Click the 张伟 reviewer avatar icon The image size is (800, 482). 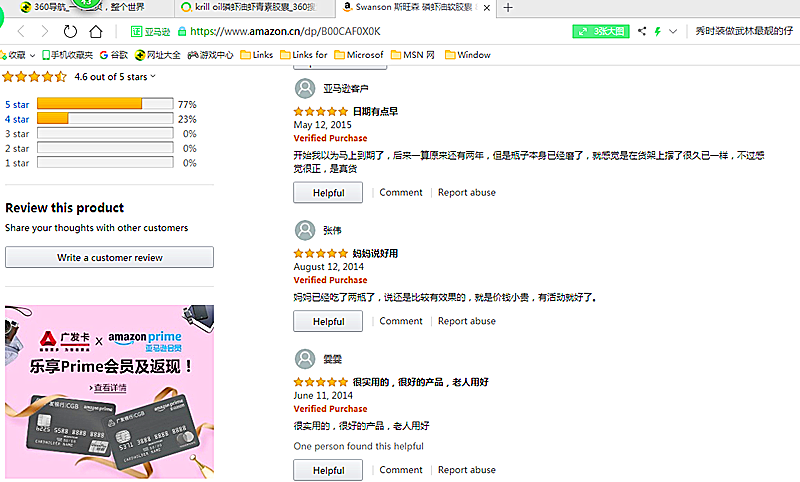coord(305,230)
